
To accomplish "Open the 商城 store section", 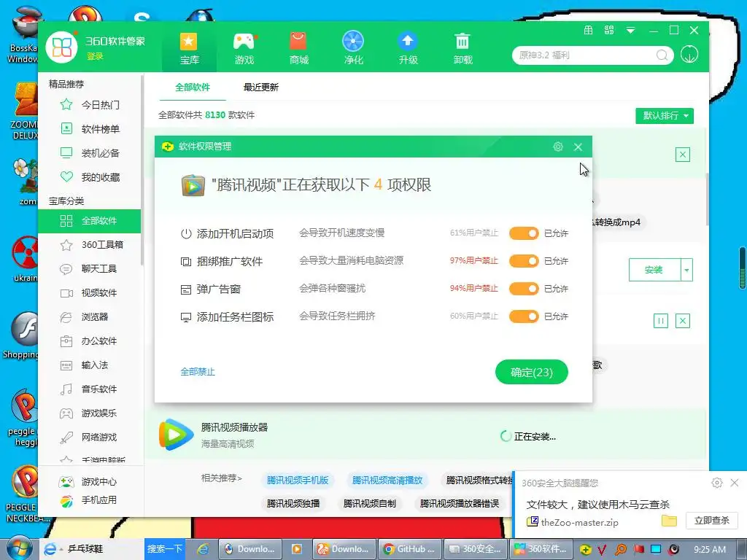I will pyautogui.click(x=298, y=48).
